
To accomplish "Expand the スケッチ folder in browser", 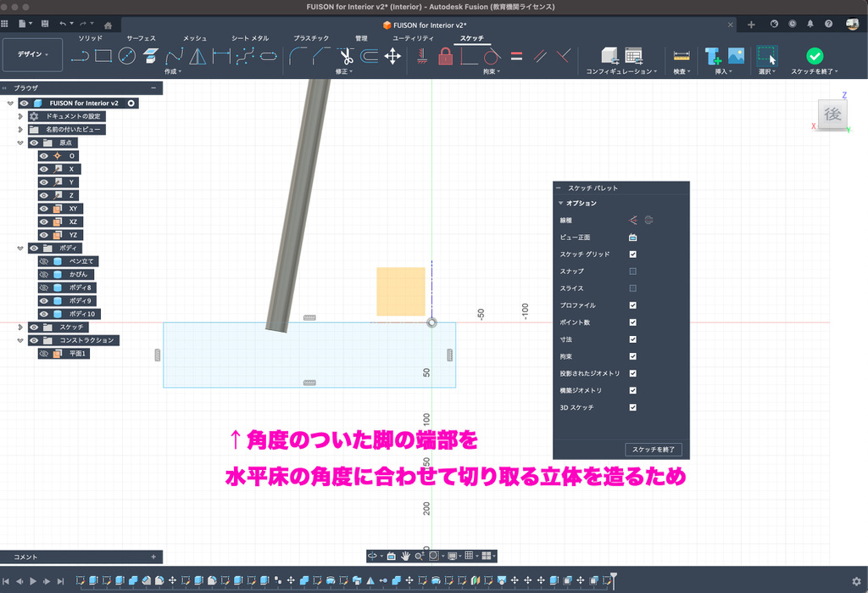I will [20, 327].
